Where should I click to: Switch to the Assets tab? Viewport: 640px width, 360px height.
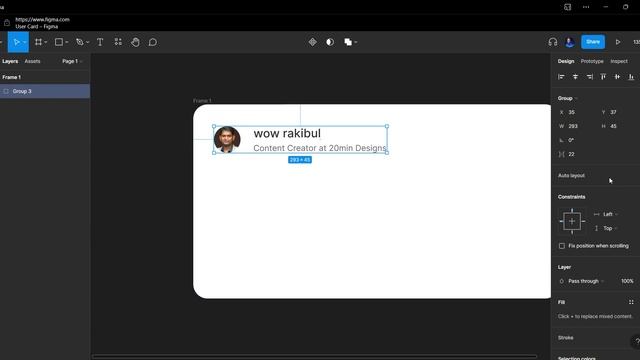[x=33, y=61]
